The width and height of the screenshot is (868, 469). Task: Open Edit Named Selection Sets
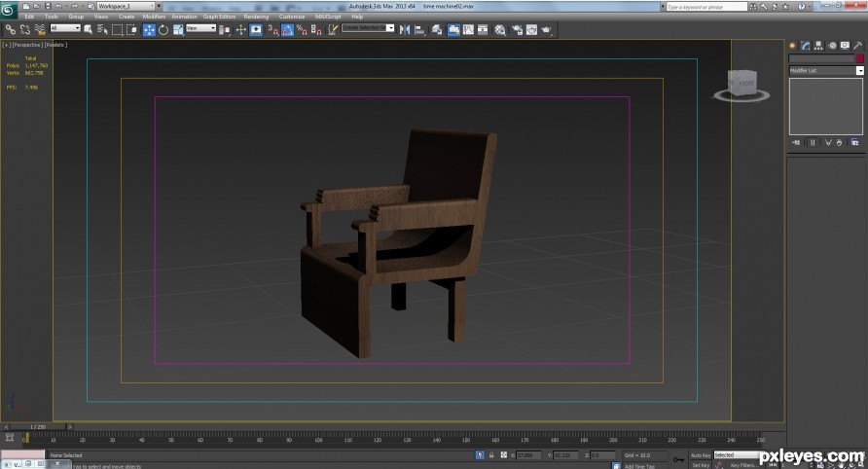click(x=332, y=30)
